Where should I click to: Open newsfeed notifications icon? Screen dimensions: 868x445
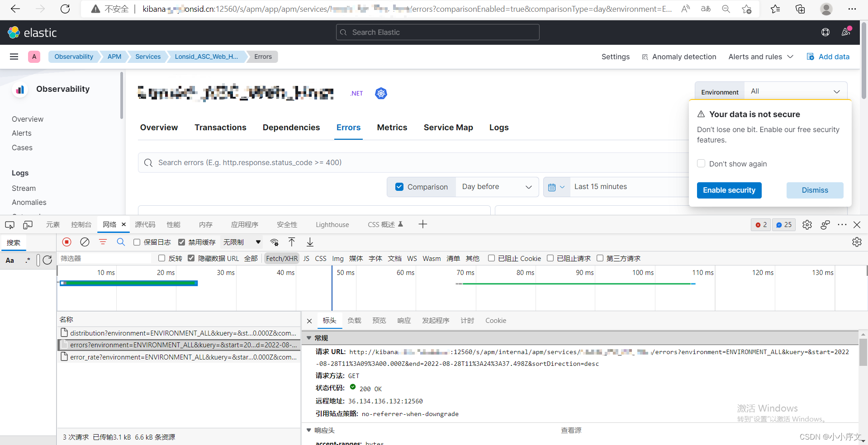pyautogui.click(x=846, y=32)
